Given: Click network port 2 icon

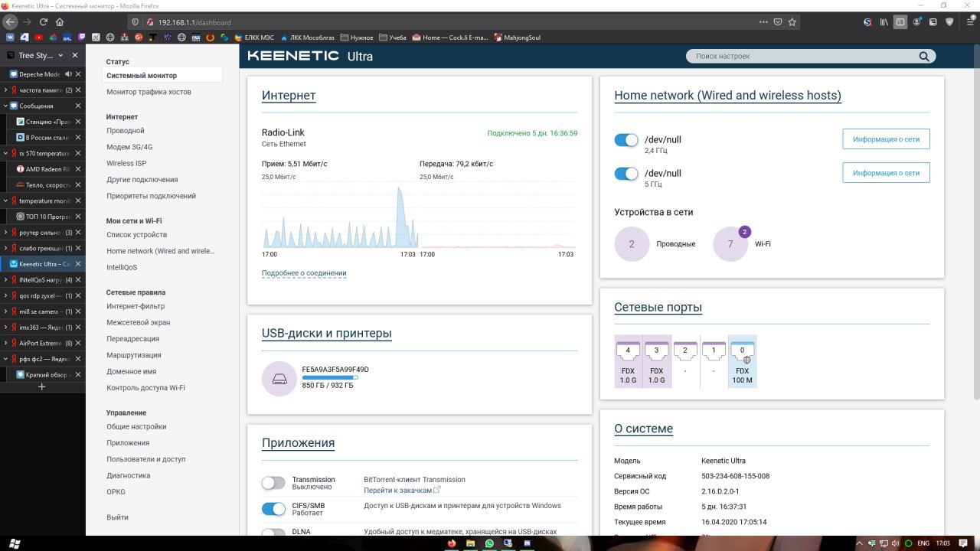Looking at the screenshot, I should click(x=685, y=351).
